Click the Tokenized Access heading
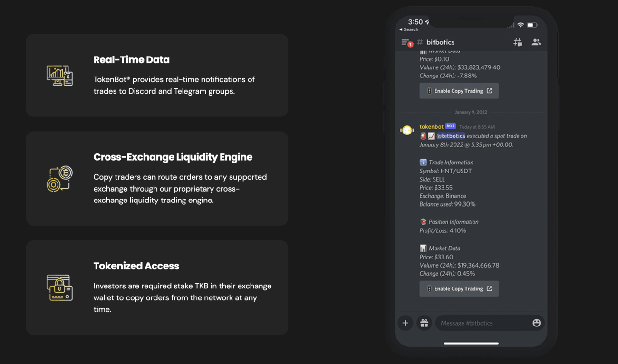 [x=136, y=266]
